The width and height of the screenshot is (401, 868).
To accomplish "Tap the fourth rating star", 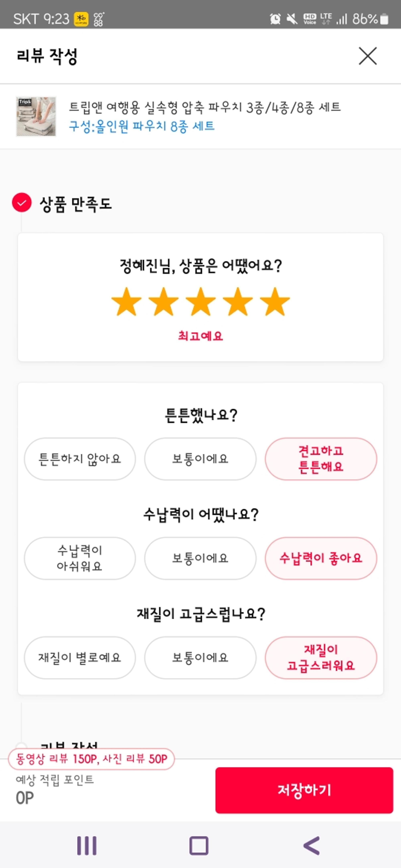I will pyautogui.click(x=238, y=301).
